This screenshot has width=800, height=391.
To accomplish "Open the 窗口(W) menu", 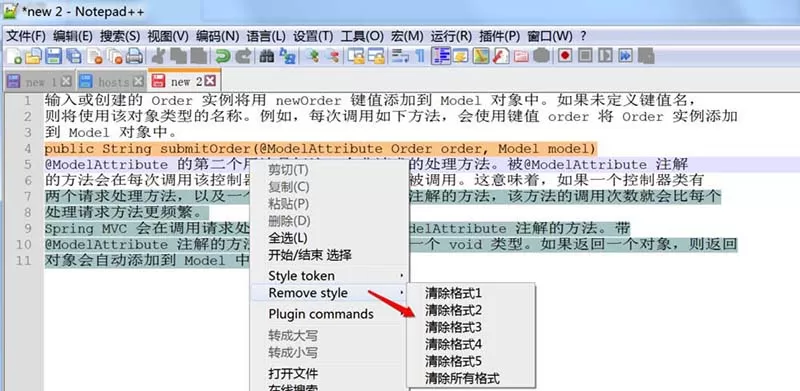I will pyautogui.click(x=549, y=36).
